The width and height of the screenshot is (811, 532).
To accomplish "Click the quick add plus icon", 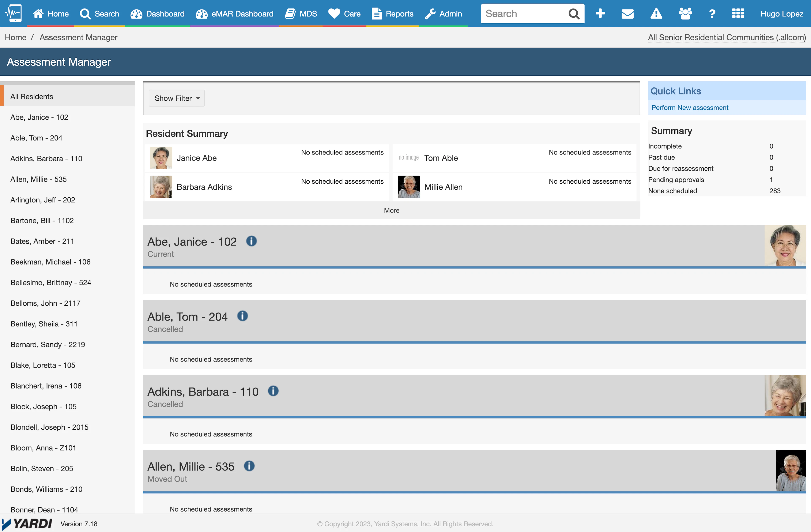I will [600, 14].
